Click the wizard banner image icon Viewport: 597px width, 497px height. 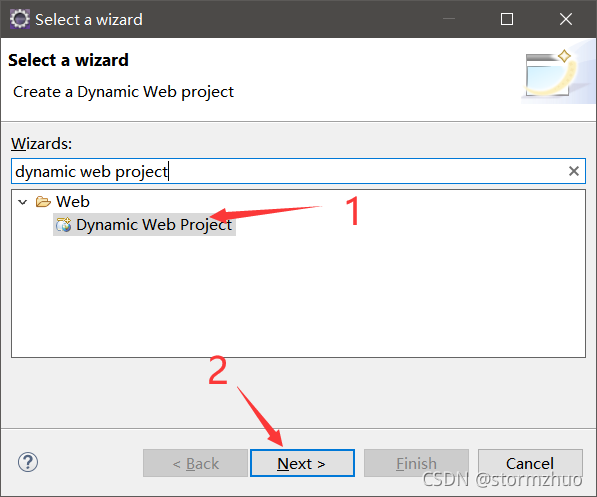click(557, 72)
